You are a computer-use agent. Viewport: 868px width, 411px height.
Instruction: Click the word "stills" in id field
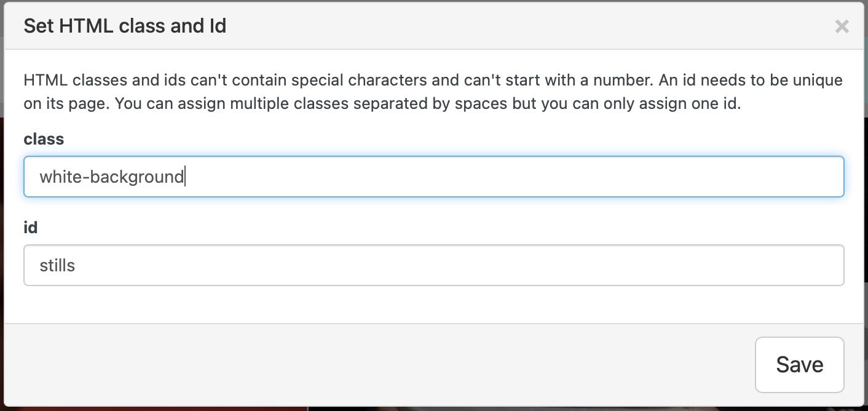pos(57,266)
